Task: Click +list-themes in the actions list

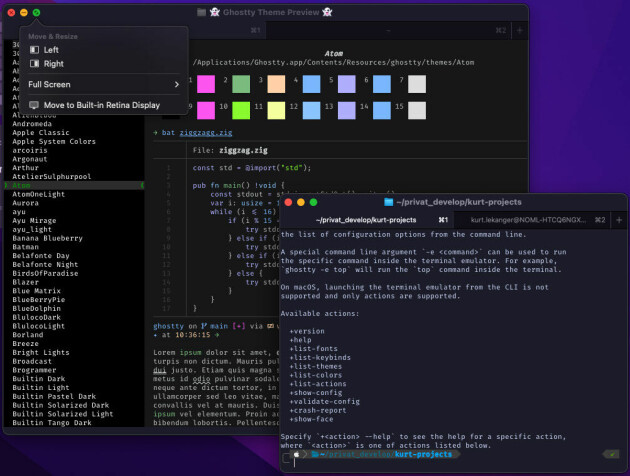Action: [316, 366]
